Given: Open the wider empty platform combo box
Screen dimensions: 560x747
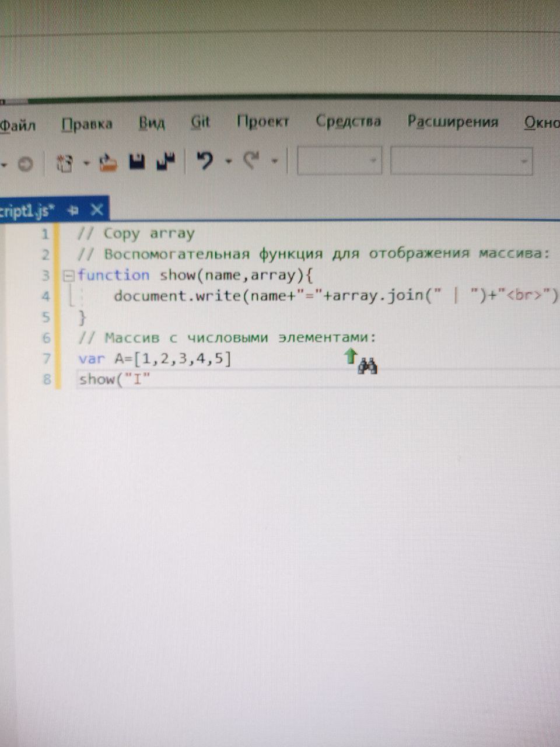Looking at the screenshot, I should [x=461, y=160].
